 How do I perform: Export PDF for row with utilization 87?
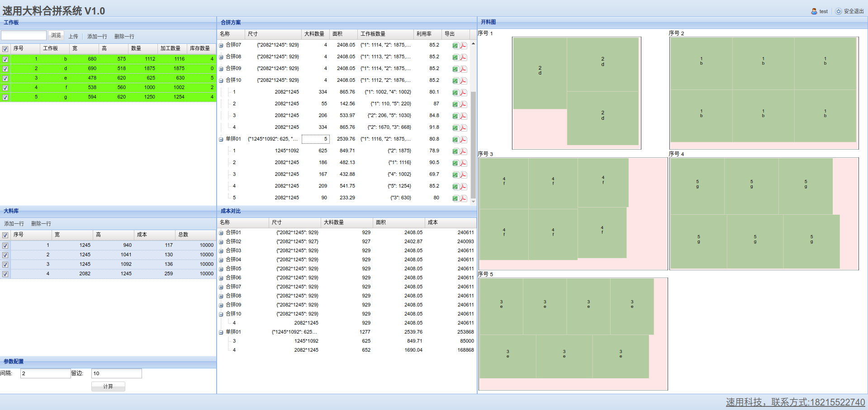(463, 104)
